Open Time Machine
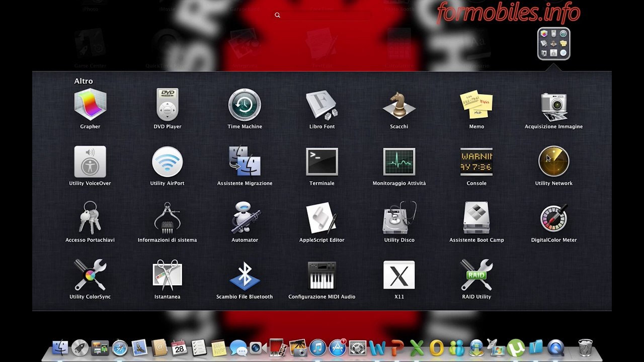Screen dimensions: 644x362 (x=245, y=105)
